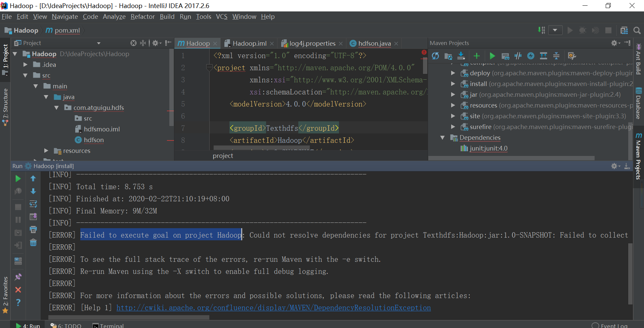
Task: Open Project panel gear settings
Action: point(157,43)
